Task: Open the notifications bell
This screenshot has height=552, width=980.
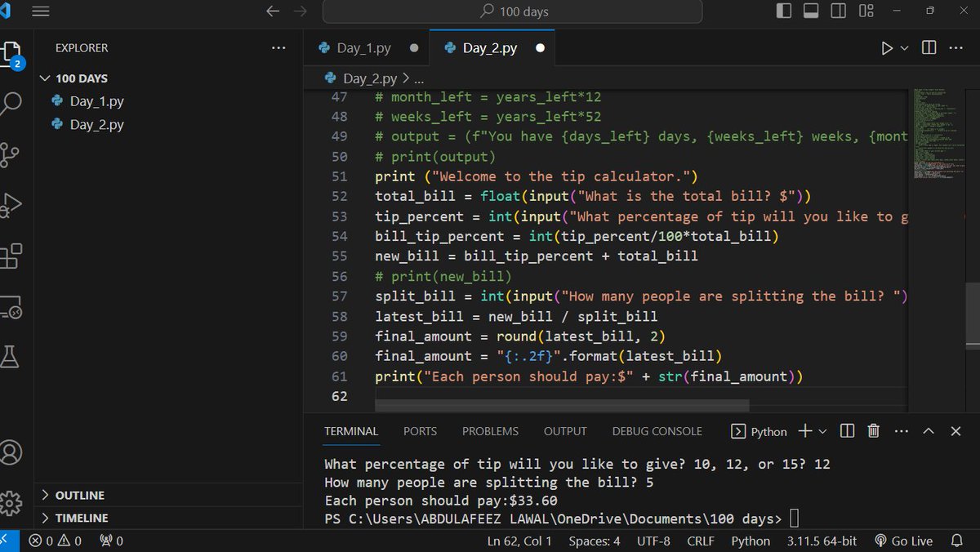Action: [x=957, y=541]
